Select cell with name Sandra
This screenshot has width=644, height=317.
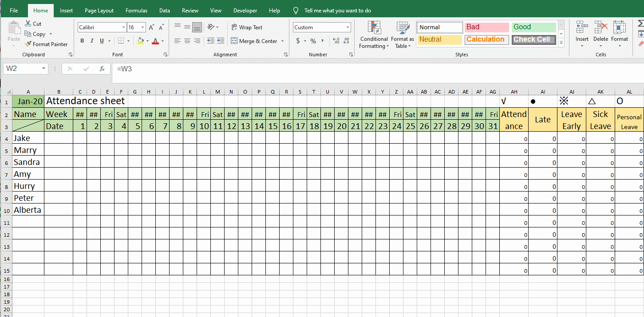[28, 162]
